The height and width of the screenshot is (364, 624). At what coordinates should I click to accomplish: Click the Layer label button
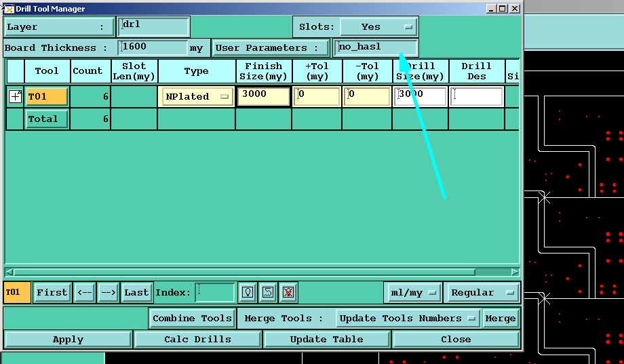59,26
